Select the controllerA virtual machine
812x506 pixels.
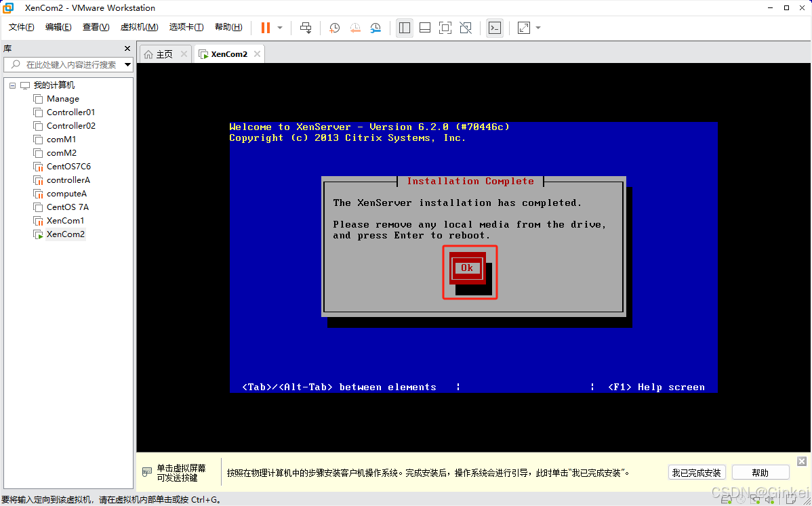pyautogui.click(x=68, y=180)
